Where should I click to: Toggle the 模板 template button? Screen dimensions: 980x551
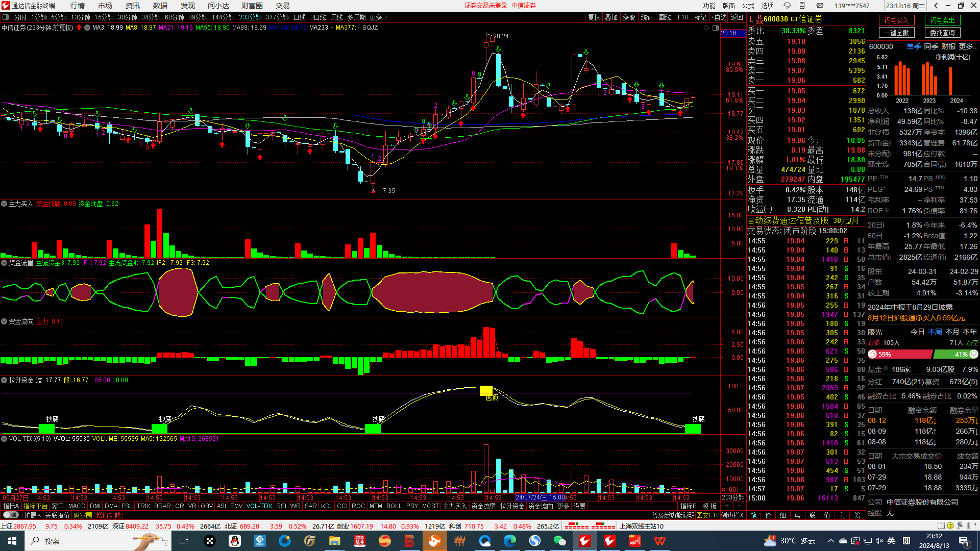coord(710,506)
